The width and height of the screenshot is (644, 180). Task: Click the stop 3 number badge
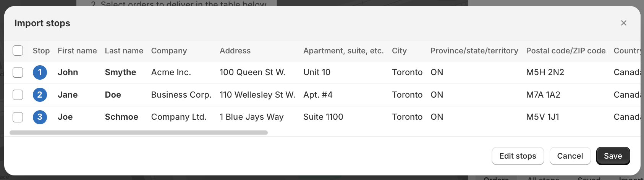click(40, 117)
